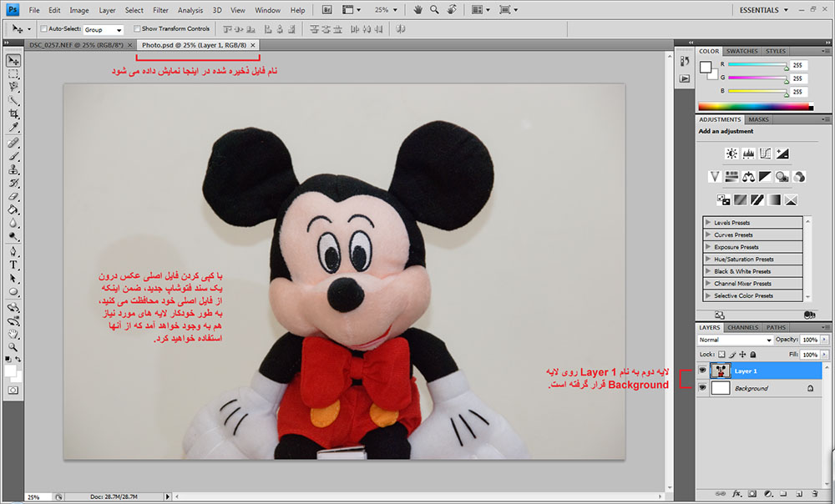Add layer style fx button

point(736,493)
